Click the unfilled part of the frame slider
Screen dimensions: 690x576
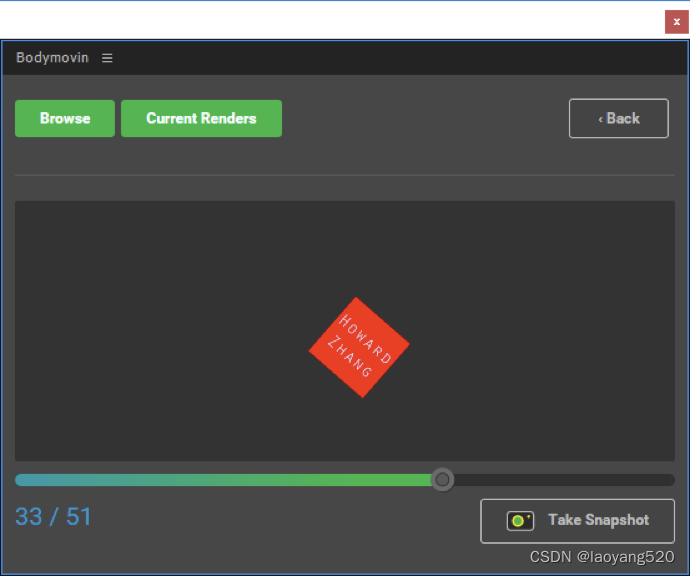click(x=564, y=480)
